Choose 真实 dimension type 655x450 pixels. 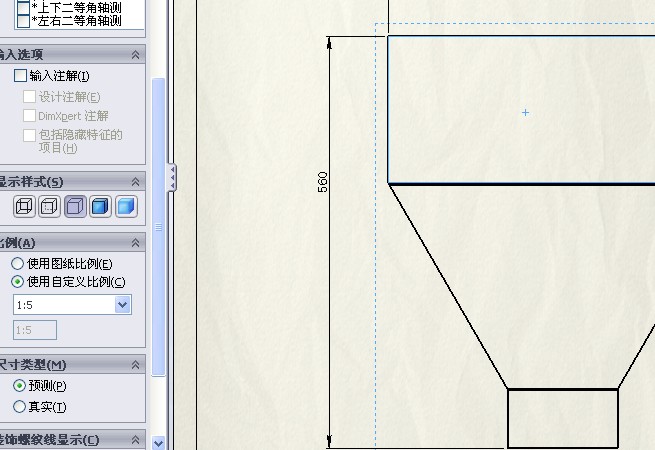19,406
